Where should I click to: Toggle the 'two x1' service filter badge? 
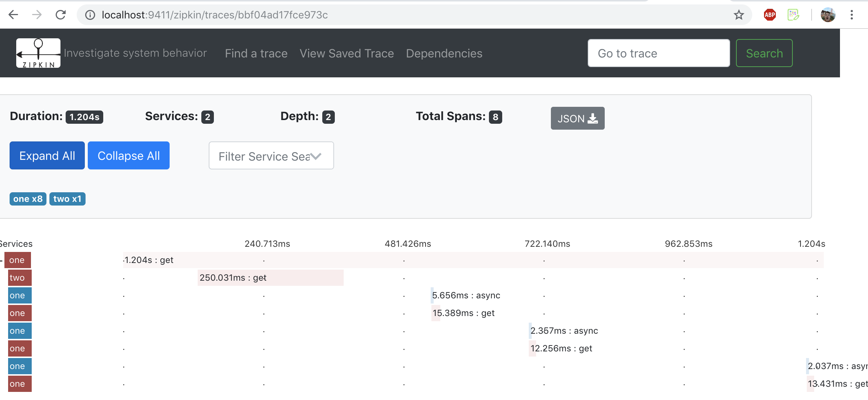pos(67,199)
